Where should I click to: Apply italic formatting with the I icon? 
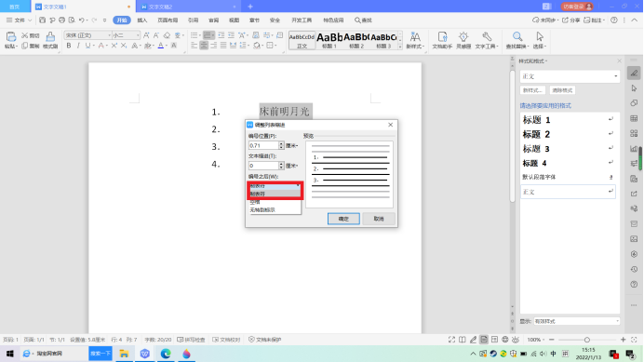pyautogui.click(x=78, y=46)
